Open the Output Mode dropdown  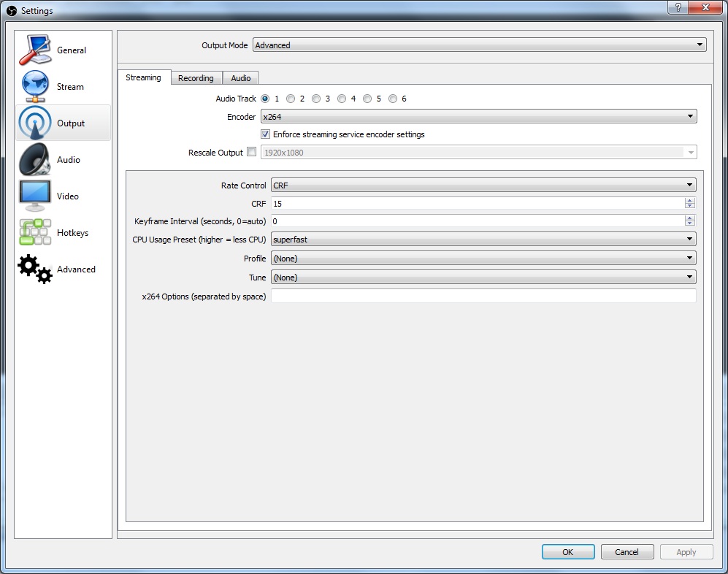pos(480,45)
